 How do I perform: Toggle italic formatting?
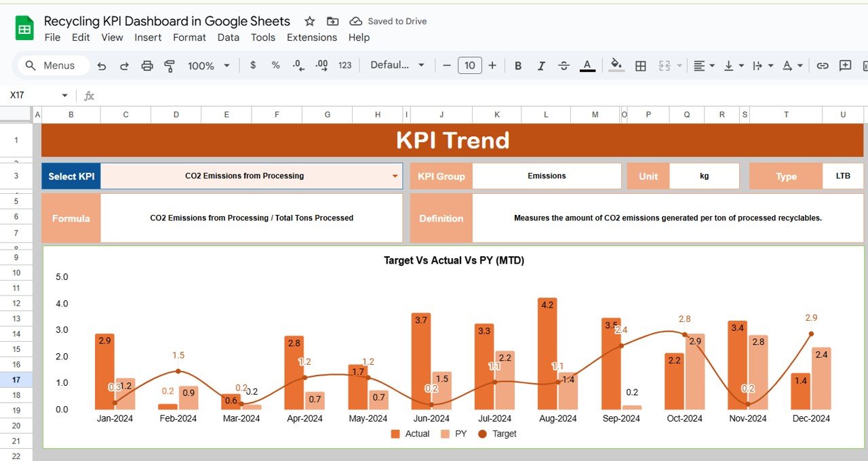pyautogui.click(x=541, y=66)
